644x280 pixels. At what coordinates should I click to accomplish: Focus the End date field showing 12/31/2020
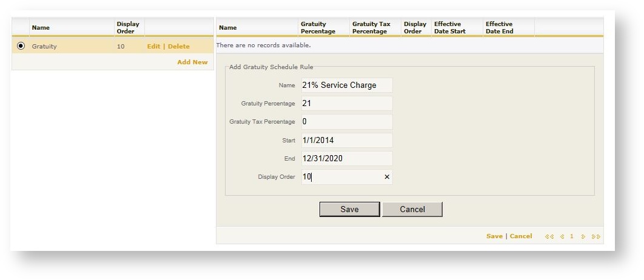point(346,159)
